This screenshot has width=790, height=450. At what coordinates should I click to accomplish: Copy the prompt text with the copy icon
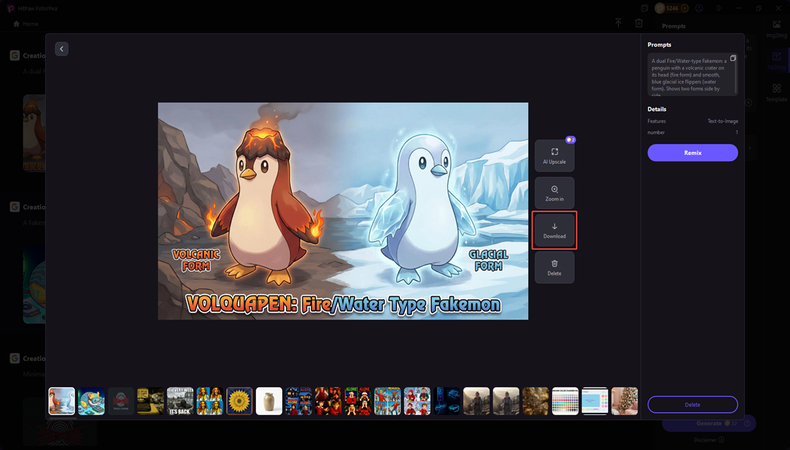pyautogui.click(x=733, y=58)
